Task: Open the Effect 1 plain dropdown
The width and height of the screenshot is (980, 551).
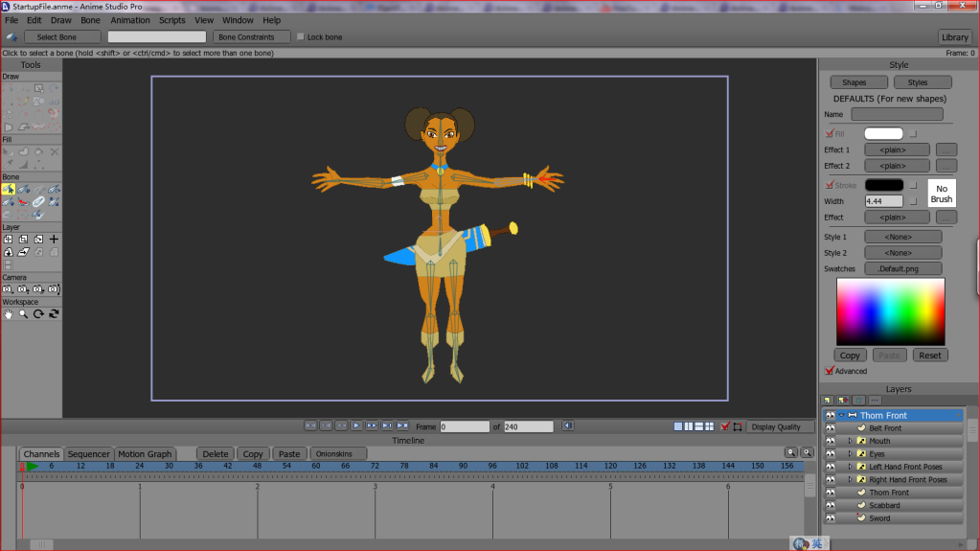Action: pos(897,150)
